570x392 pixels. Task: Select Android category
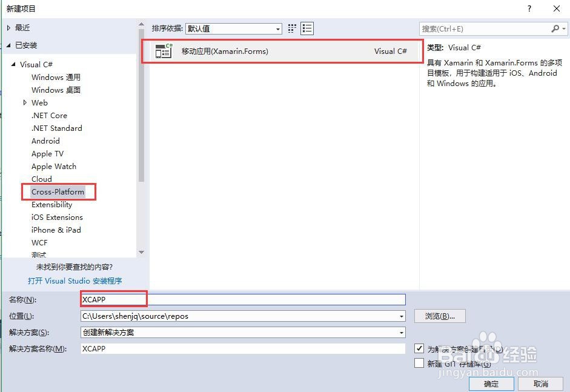(x=45, y=141)
